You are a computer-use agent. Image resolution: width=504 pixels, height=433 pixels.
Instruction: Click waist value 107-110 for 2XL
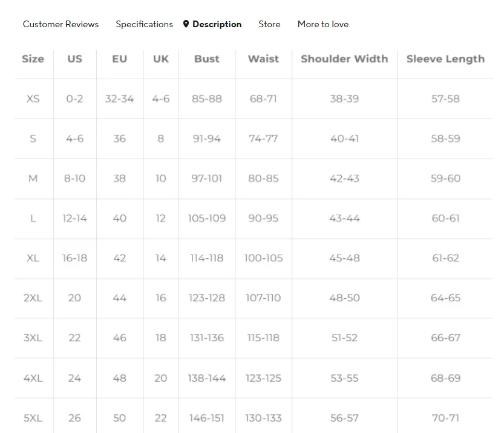(x=263, y=298)
